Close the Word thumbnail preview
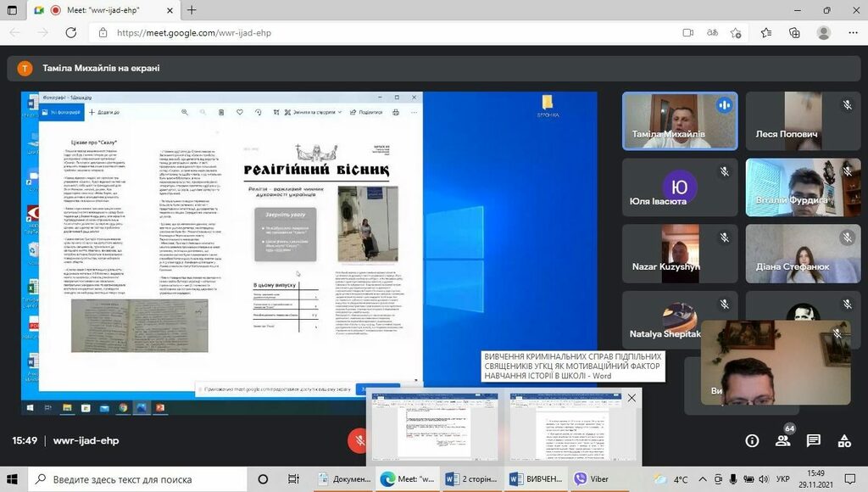Viewport: 868px width, 492px height. coord(631,397)
